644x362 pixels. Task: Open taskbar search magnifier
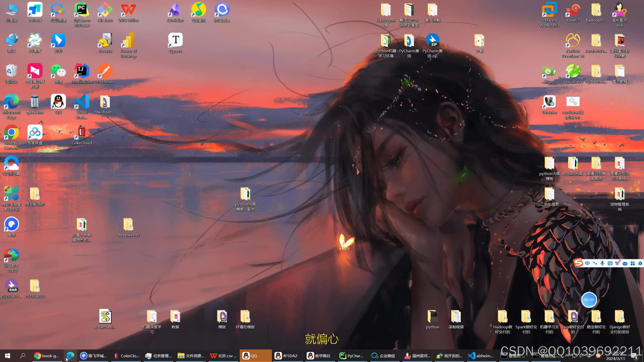tap(23, 356)
